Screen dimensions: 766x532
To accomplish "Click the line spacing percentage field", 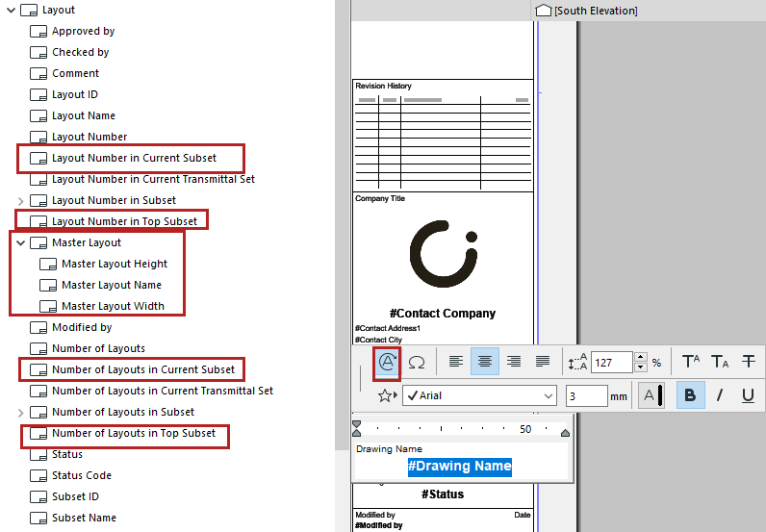I will (612, 363).
